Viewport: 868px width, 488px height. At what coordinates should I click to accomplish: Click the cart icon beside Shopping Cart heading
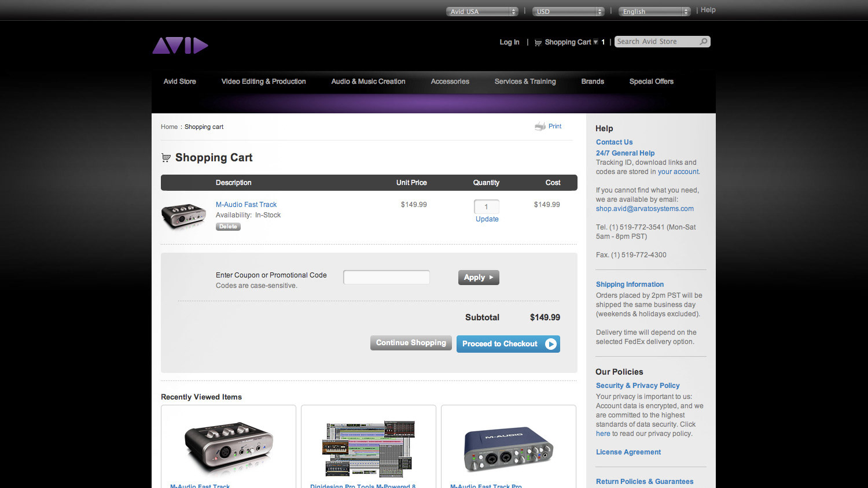pyautogui.click(x=166, y=157)
